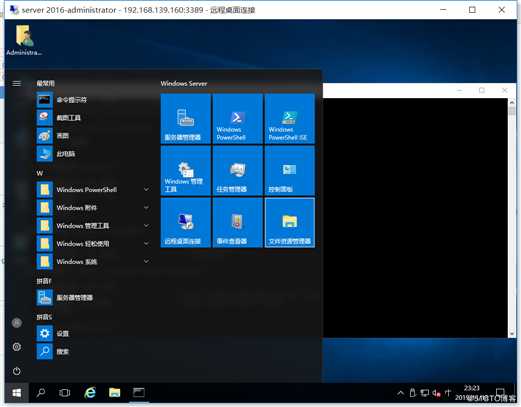Expand the Windows PowerShell folder chevron
521x407 pixels.
click(x=146, y=189)
